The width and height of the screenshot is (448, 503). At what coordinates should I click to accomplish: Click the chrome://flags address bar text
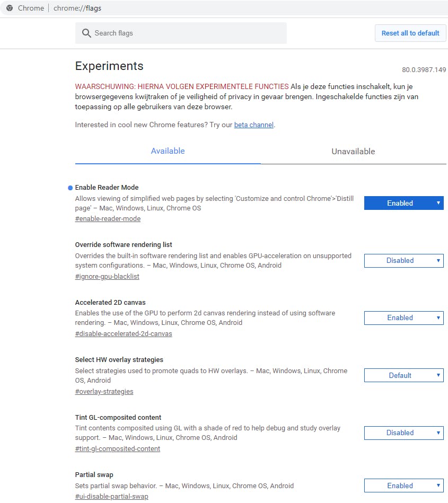(x=77, y=8)
